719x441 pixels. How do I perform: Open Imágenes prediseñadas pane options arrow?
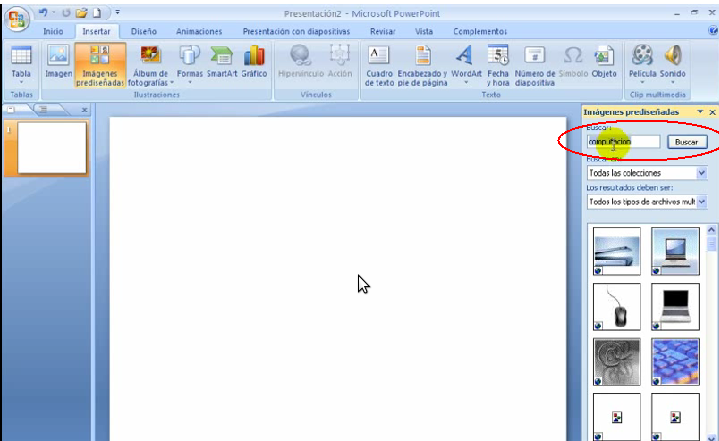(x=700, y=112)
